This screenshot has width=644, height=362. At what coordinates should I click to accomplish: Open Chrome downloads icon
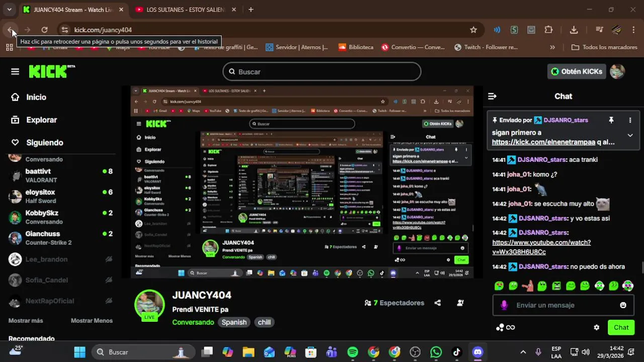tap(574, 30)
